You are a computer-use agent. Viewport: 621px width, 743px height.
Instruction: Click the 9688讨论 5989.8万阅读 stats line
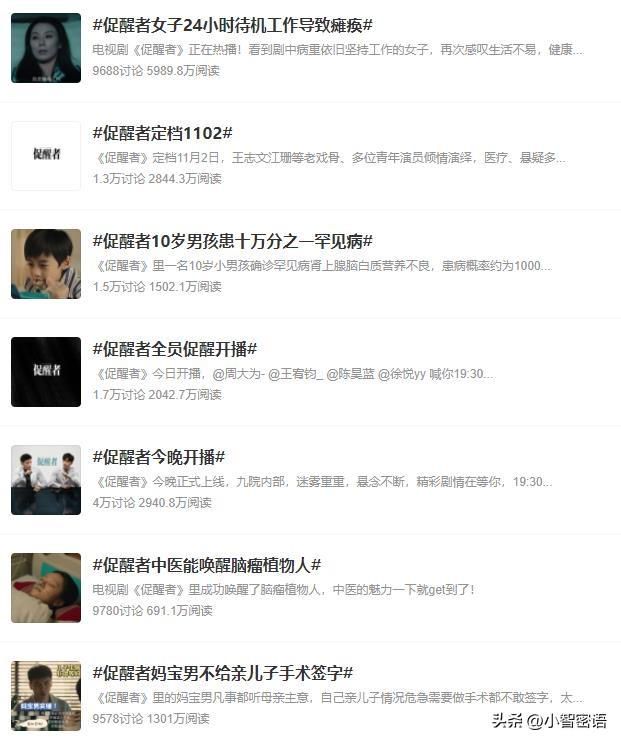pos(156,71)
